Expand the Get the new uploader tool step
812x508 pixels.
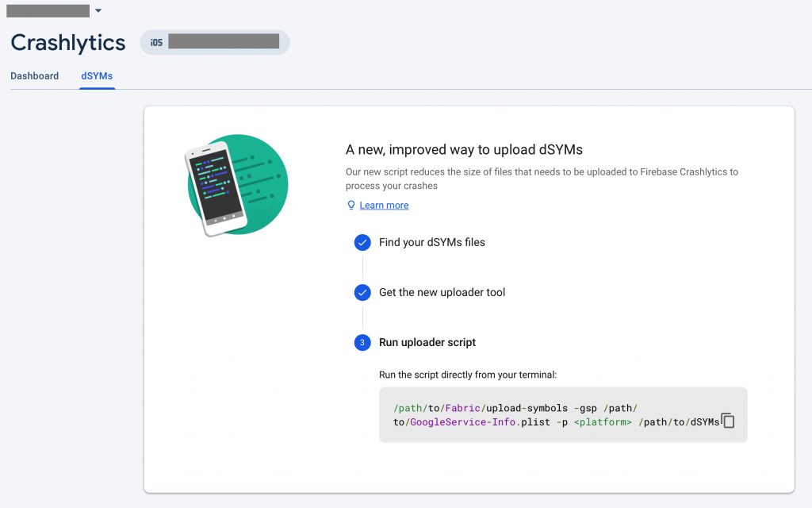442,292
